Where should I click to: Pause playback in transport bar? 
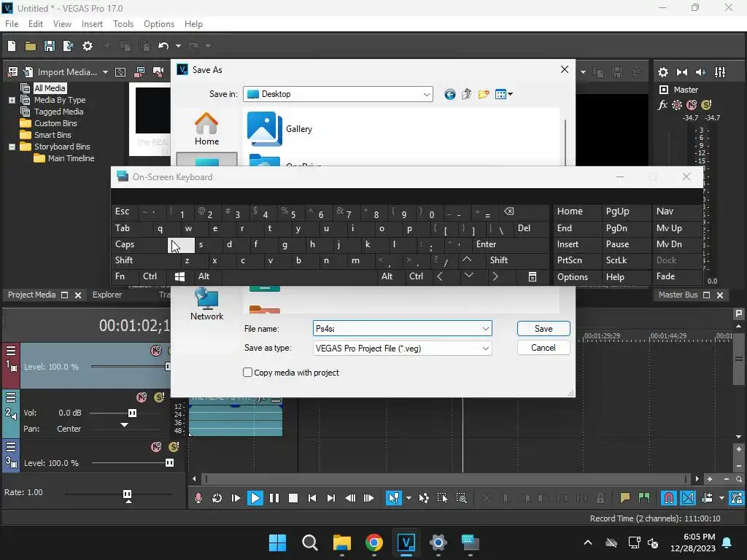(x=274, y=498)
